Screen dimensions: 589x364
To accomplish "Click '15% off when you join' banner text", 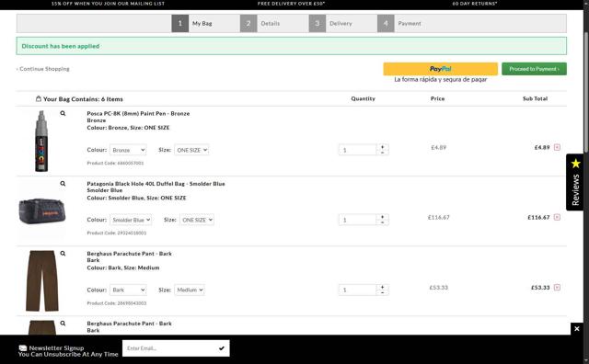I will pos(108,4).
